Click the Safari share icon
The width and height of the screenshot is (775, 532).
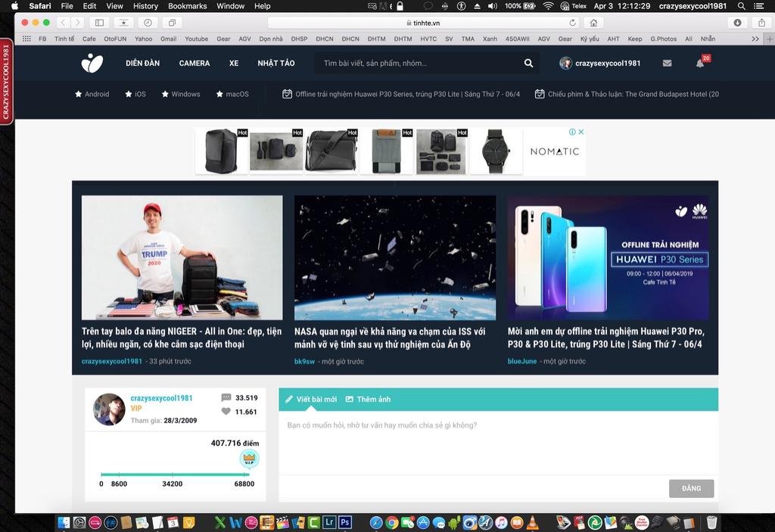point(761,23)
